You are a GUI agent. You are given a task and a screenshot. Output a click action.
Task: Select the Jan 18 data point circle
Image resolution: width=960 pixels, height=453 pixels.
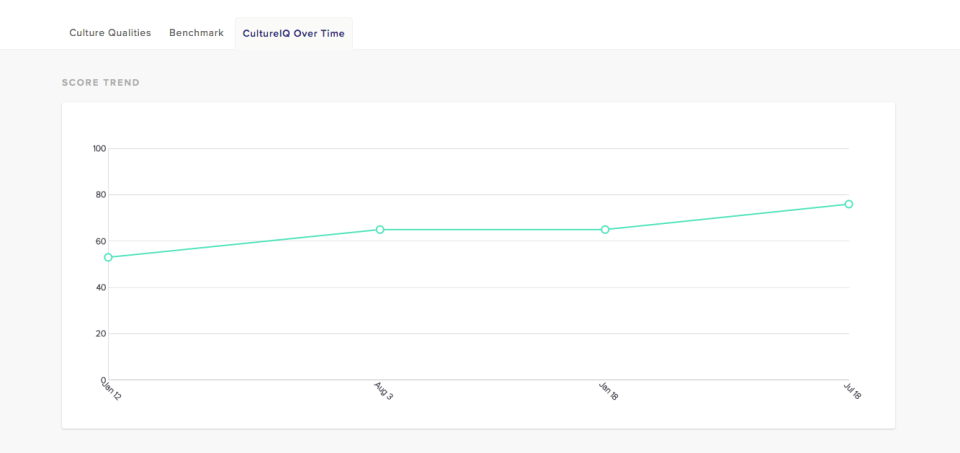605,229
